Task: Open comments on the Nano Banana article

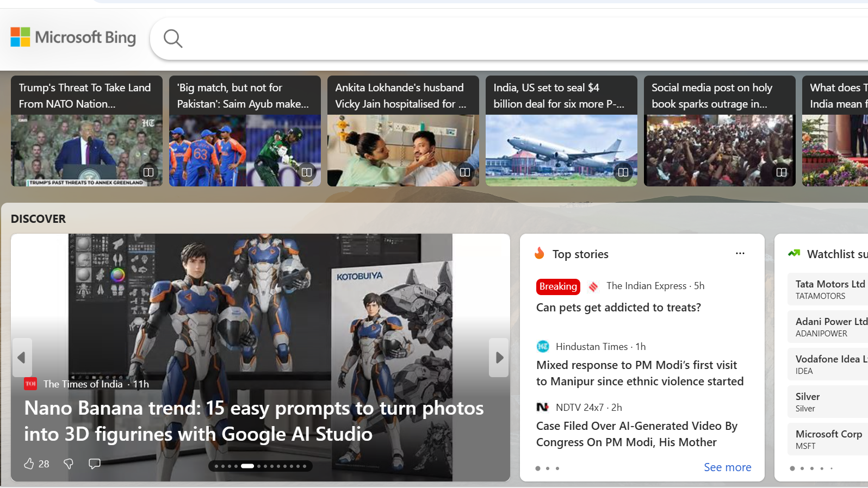Action: (95, 464)
